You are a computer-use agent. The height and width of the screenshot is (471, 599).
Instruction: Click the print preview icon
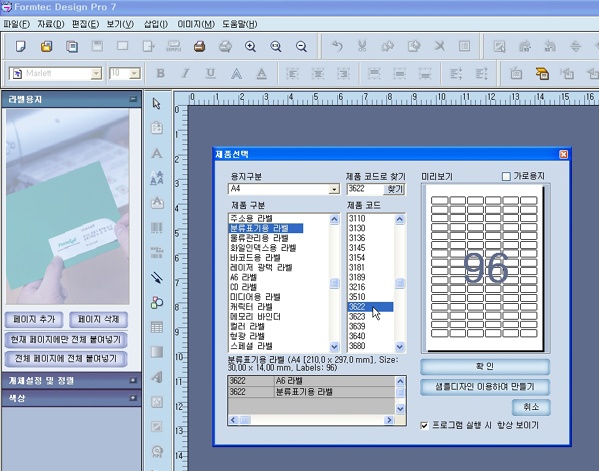pos(225,47)
